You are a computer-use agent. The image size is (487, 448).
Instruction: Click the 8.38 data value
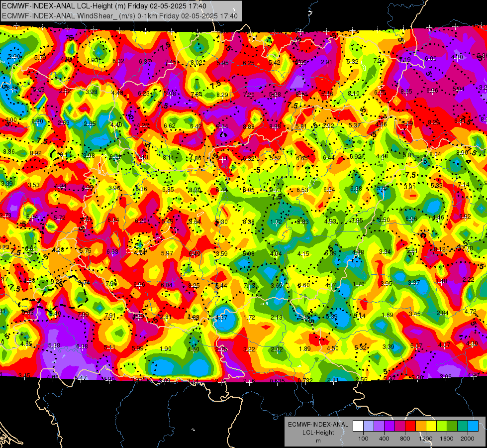(x=249, y=222)
